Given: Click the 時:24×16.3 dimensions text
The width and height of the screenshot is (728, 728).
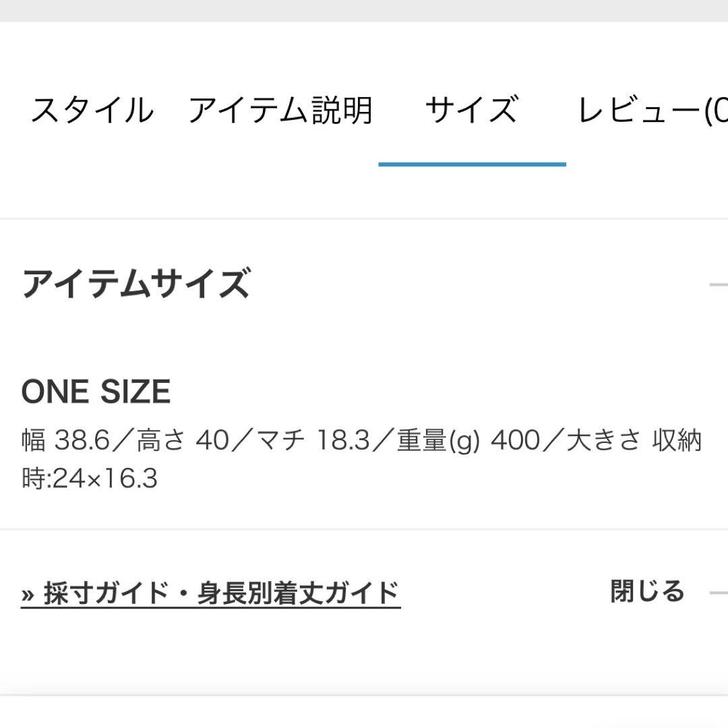Looking at the screenshot, I should [x=90, y=479].
